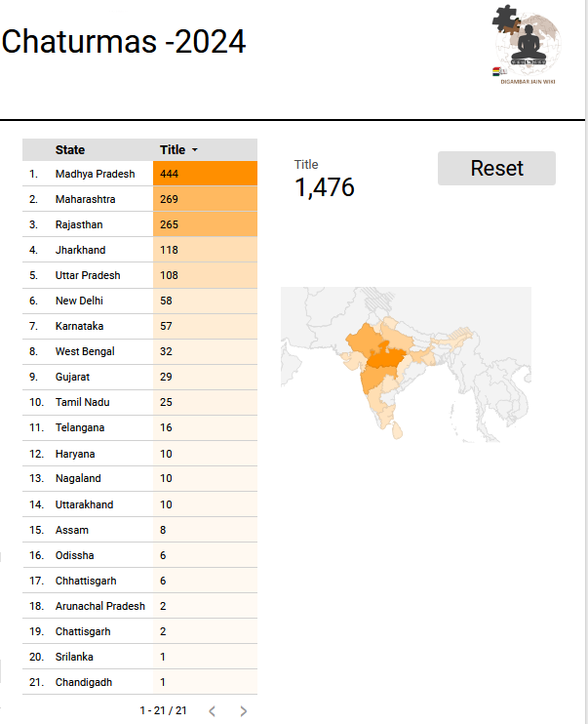Choose Uttar Pradesh in the list

click(x=88, y=275)
